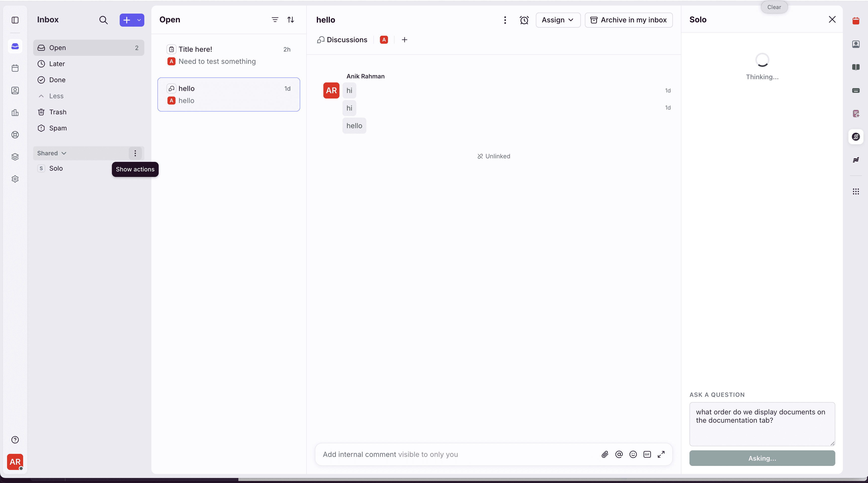The height and width of the screenshot is (483, 868).
Task: Toggle the snooze alarm icon on conversation
Action: (524, 20)
